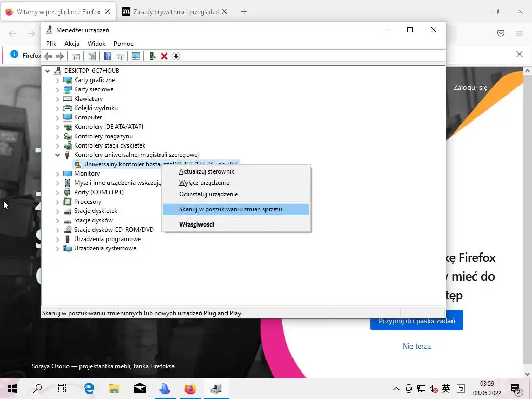Click the Kolejki wydruku printer icon
The width and height of the screenshot is (532, 399).
68,108
